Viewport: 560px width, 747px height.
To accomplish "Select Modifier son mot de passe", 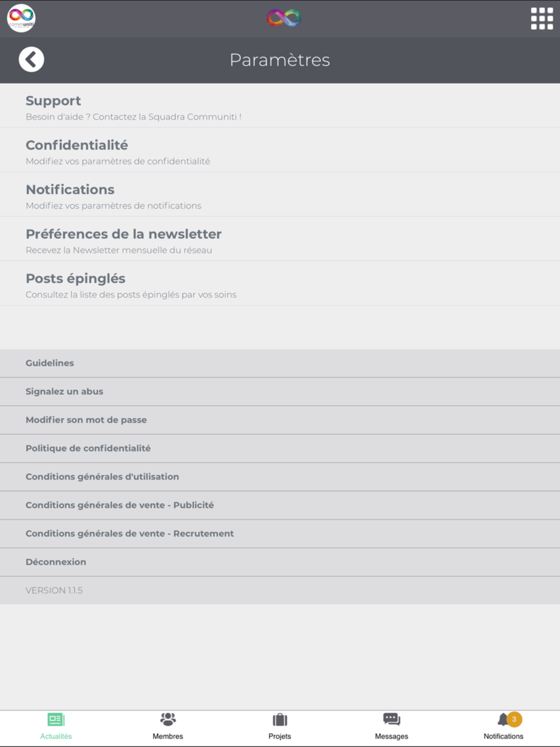I will (86, 420).
